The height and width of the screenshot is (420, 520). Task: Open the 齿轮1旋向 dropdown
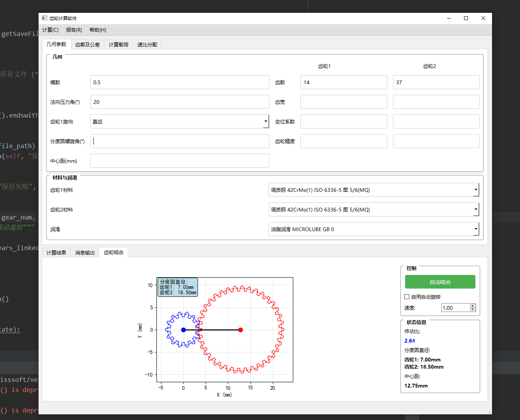(x=180, y=122)
